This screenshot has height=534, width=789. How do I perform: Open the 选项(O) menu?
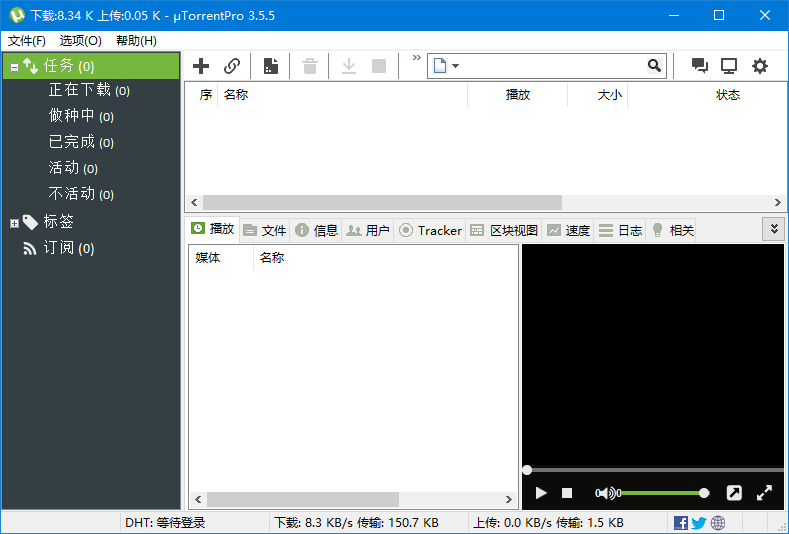[81, 41]
